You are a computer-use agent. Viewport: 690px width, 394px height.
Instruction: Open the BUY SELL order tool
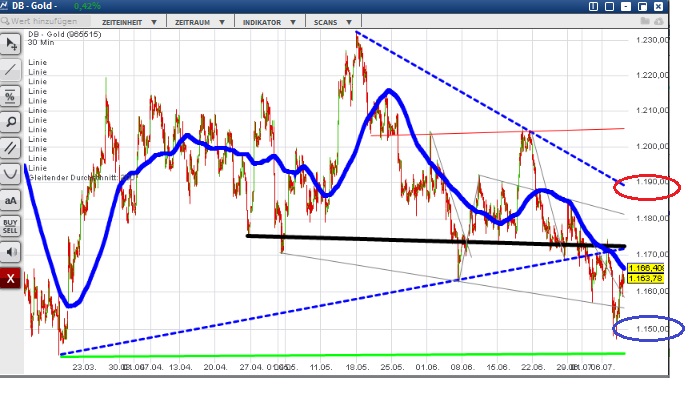(x=11, y=226)
